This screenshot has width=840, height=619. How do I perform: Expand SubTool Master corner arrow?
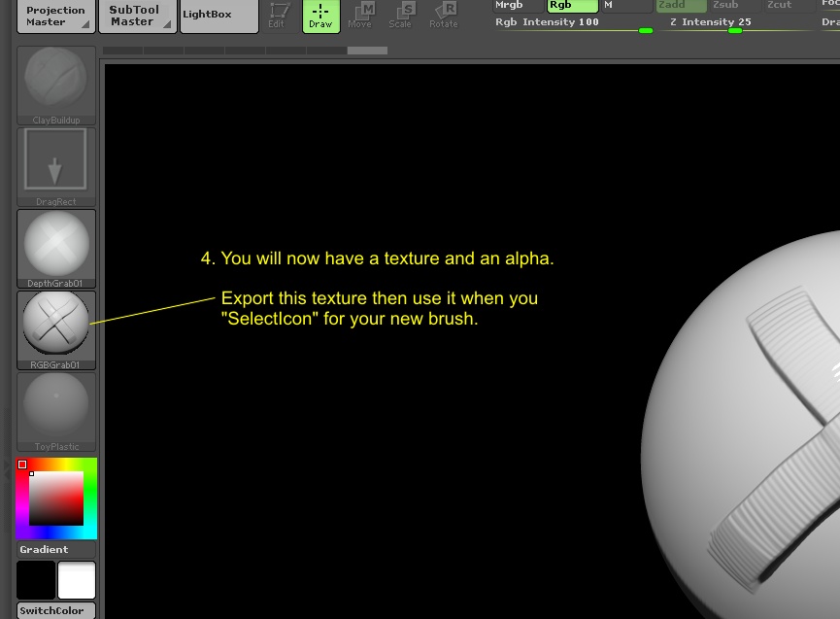coord(167,24)
